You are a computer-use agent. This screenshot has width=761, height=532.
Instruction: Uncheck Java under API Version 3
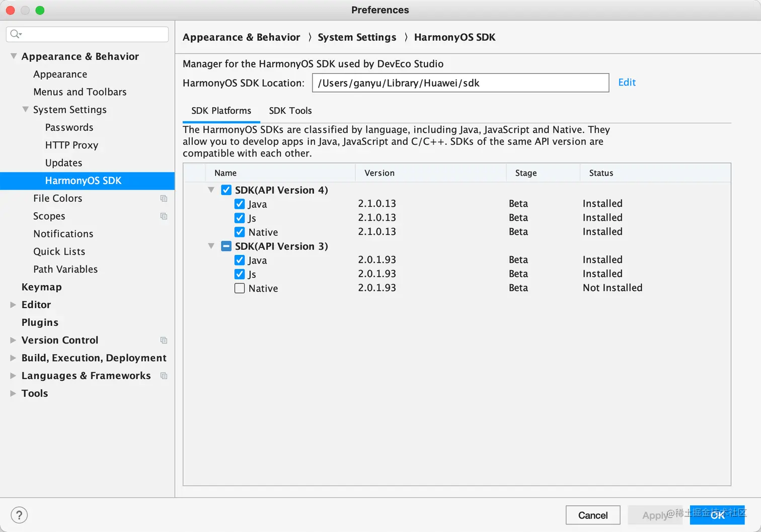tap(240, 260)
